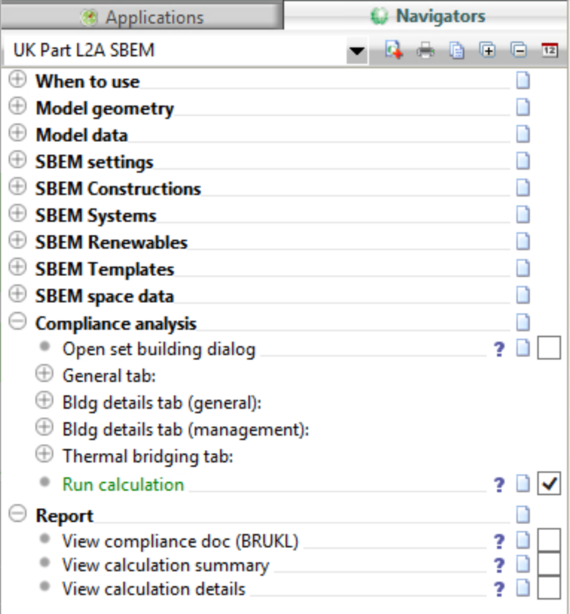Open notes page icon for SBEM Renewables
The width and height of the screenshot is (570, 614).
[x=523, y=241]
